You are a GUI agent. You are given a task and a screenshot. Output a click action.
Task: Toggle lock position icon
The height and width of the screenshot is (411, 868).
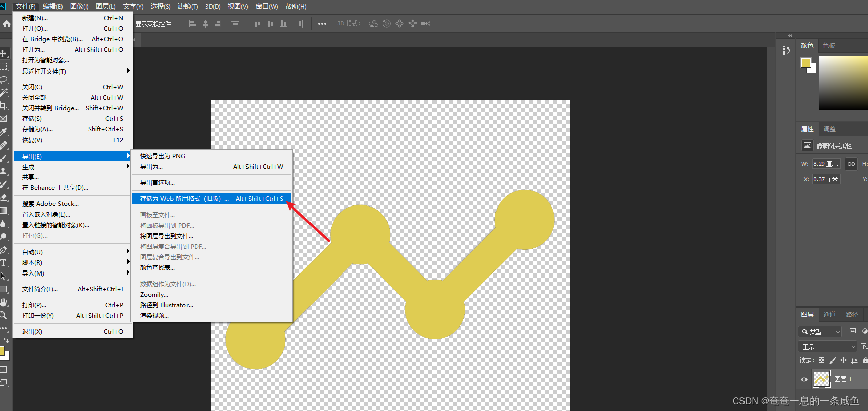[843, 360]
